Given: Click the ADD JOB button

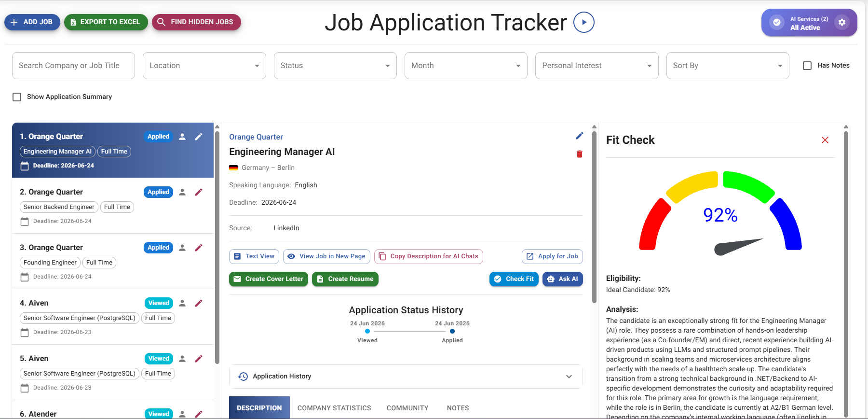Looking at the screenshot, I should pyautogui.click(x=32, y=22).
